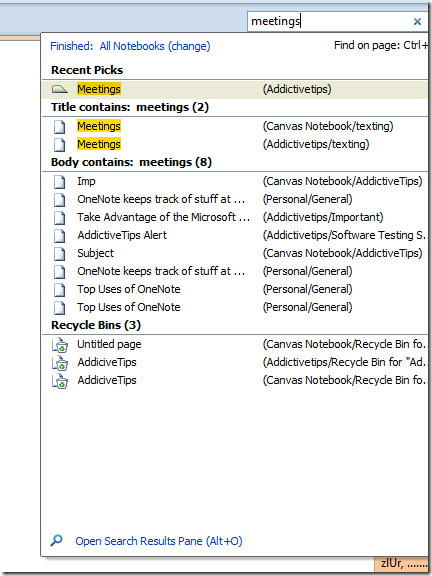Open Untitled page in Recycle Bins
This screenshot has width=432, height=576.
[x=235, y=345]
